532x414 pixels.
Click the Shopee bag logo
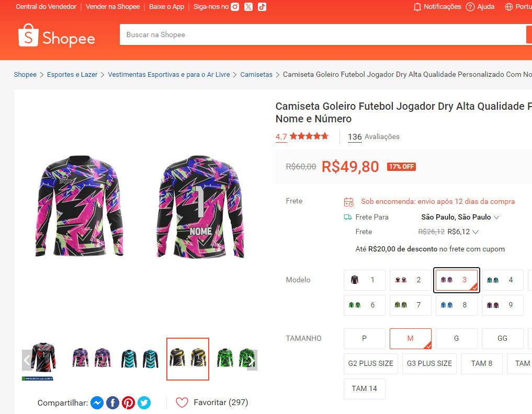(x=28, y=36)
